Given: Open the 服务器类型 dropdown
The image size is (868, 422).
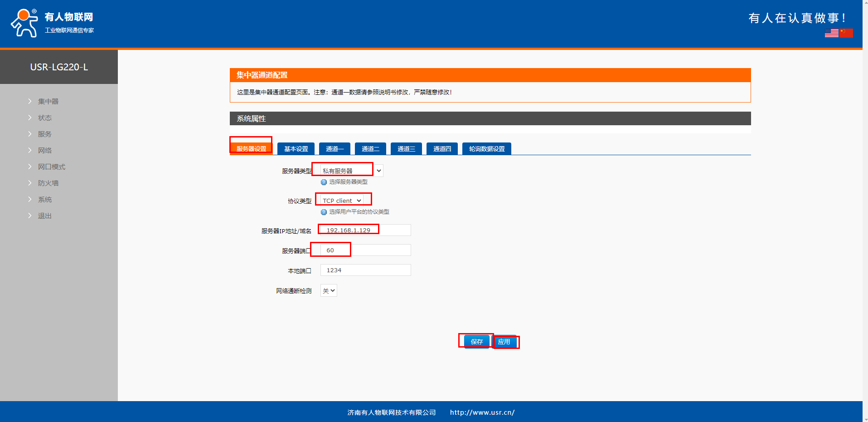Looking at the screenshot, I should (x=351, y=171).
